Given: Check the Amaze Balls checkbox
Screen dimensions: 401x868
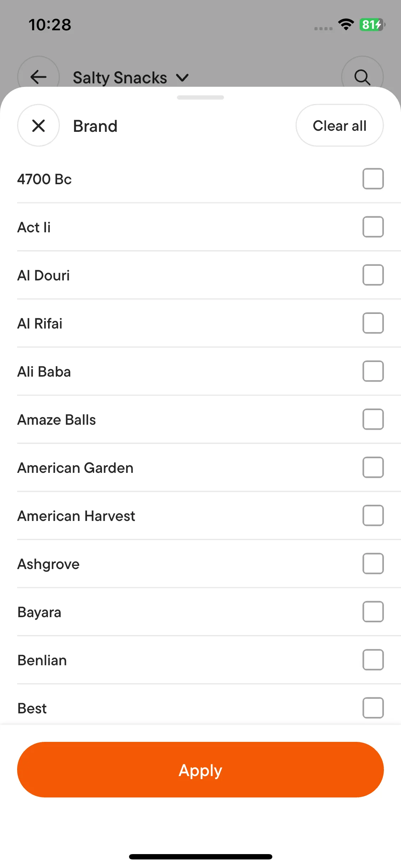Looking at the screenshot, I should 373,419.
